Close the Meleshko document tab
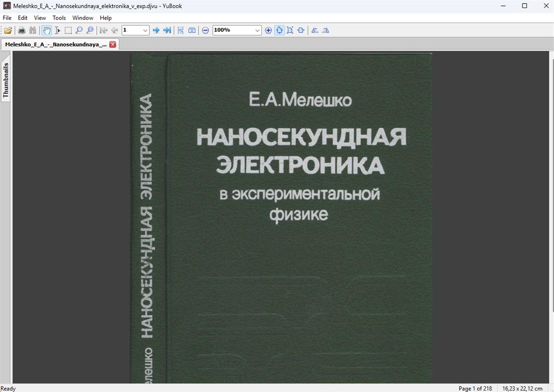Image resolution: width=554 pixels, height=392 pixels. (x=113, y=44)
